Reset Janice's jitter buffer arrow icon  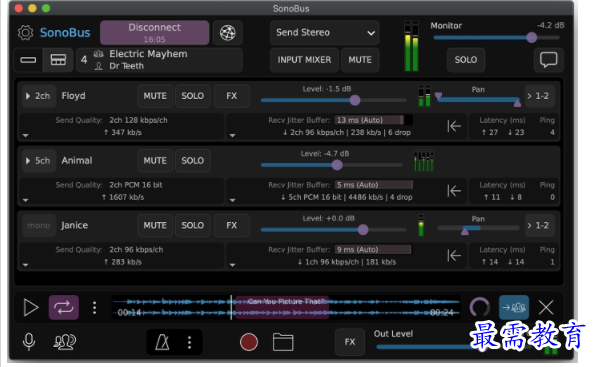(453, 256)
